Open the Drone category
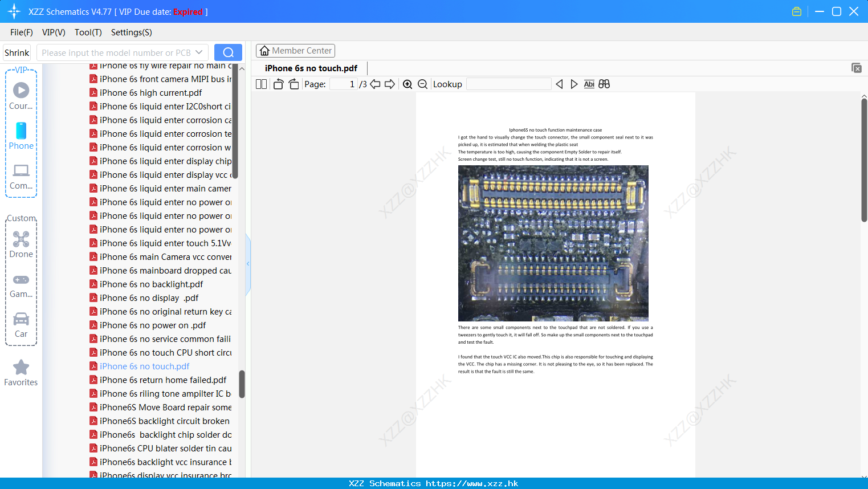Image resolution: width=868 pixels, height=489 pixels. (21, 244)
